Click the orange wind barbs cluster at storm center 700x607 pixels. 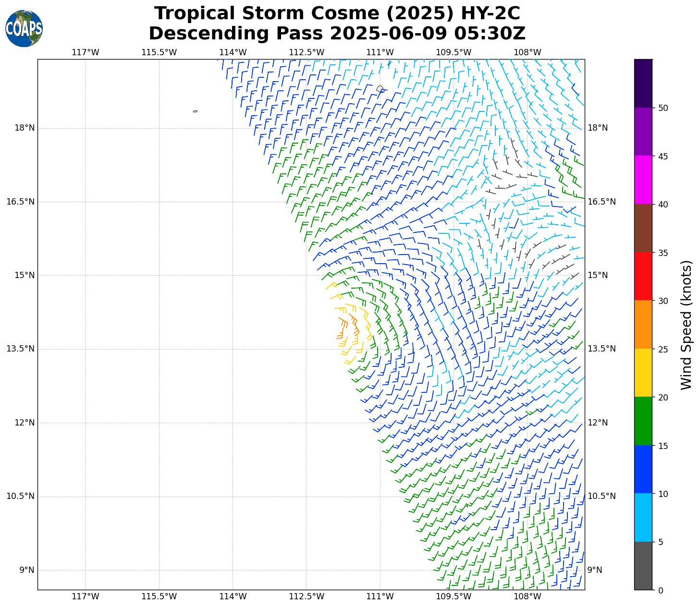348,327
